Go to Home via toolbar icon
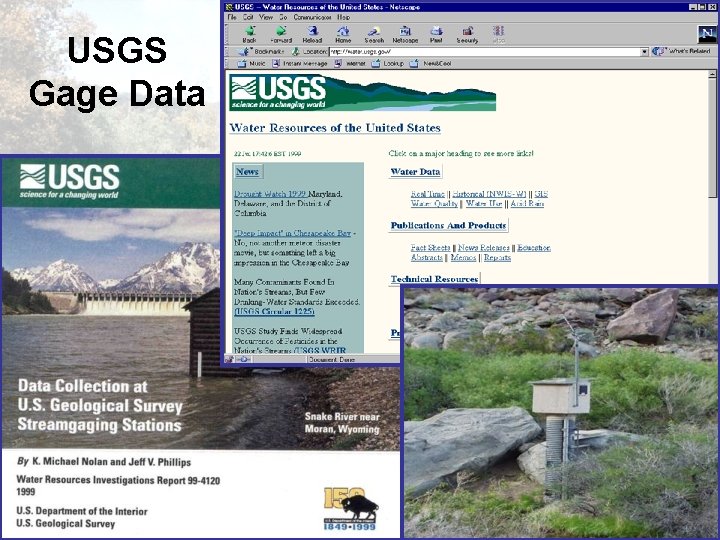 343,34
